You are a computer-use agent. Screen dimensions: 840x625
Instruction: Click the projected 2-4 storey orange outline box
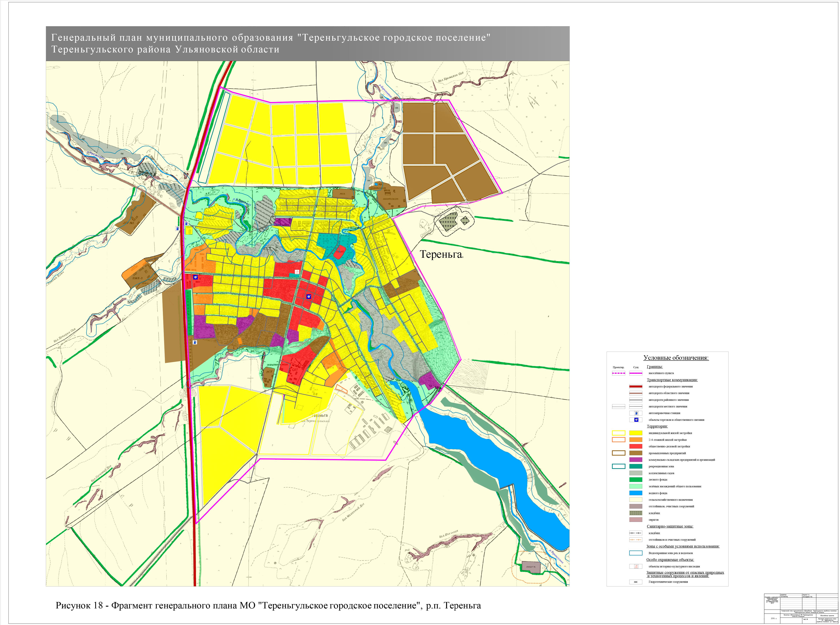click(x=618, y=440)
